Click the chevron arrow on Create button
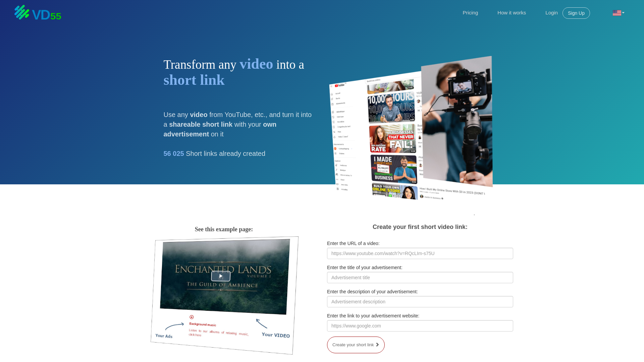644x362 pixels. click(377, 345)
